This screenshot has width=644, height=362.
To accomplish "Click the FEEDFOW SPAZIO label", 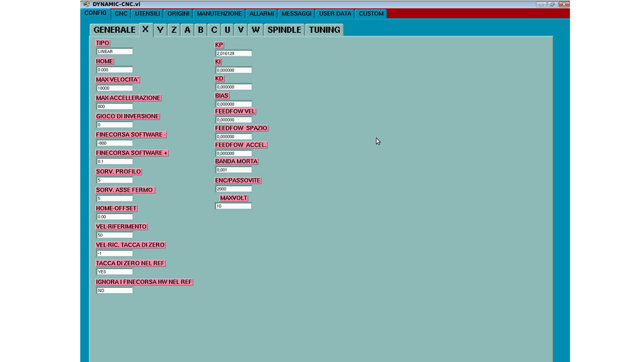I will (241, 128).
